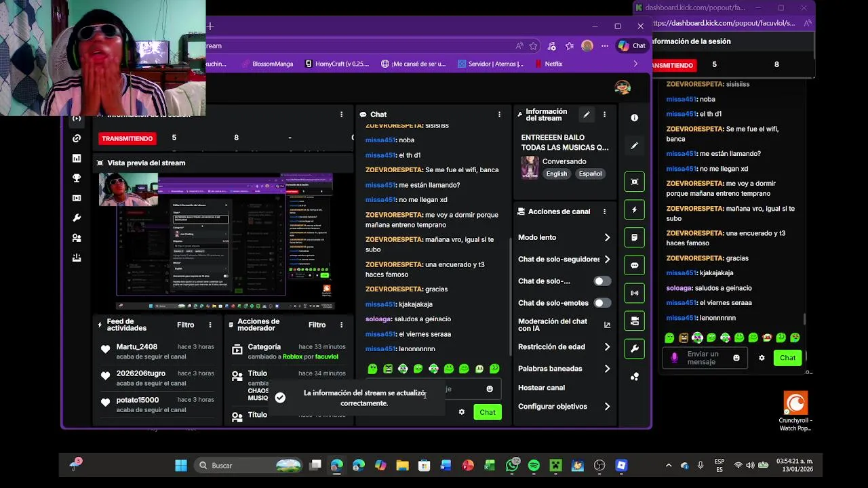Toggle lightning activity feed icon in right toolbar
This screenshot has width=868, height=488.
coord(634,210)
